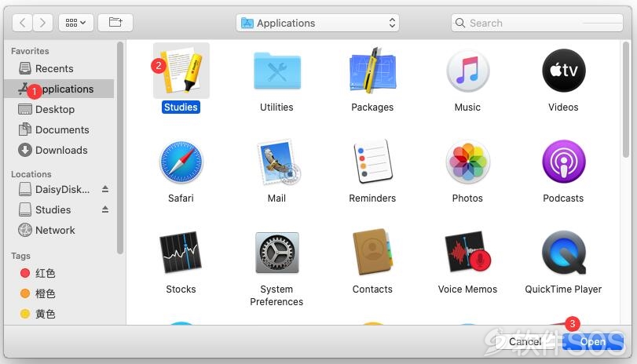Select the Videos Apple TV icon

563,70
